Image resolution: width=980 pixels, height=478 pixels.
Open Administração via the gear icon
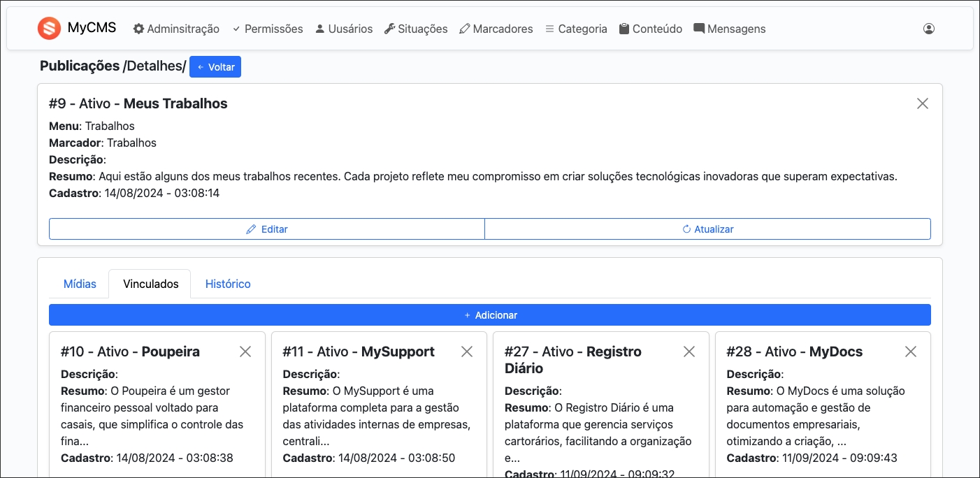(138, 29)
